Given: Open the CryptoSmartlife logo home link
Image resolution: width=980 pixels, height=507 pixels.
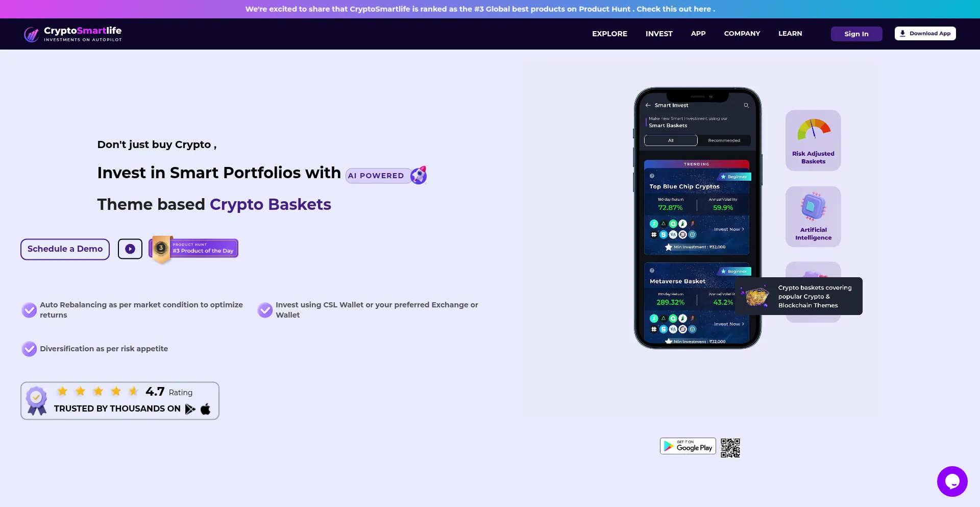Looking at the screenshot, I should point(72,34).
